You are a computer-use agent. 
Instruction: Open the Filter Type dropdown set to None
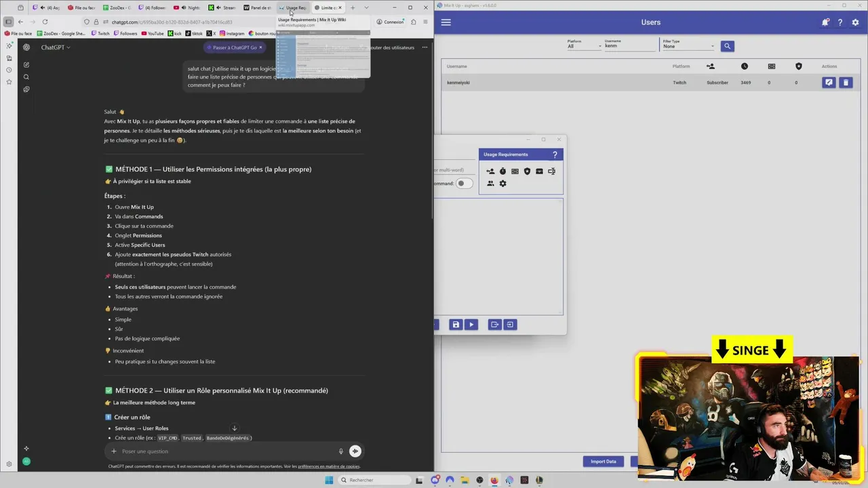tap(688, 45)
